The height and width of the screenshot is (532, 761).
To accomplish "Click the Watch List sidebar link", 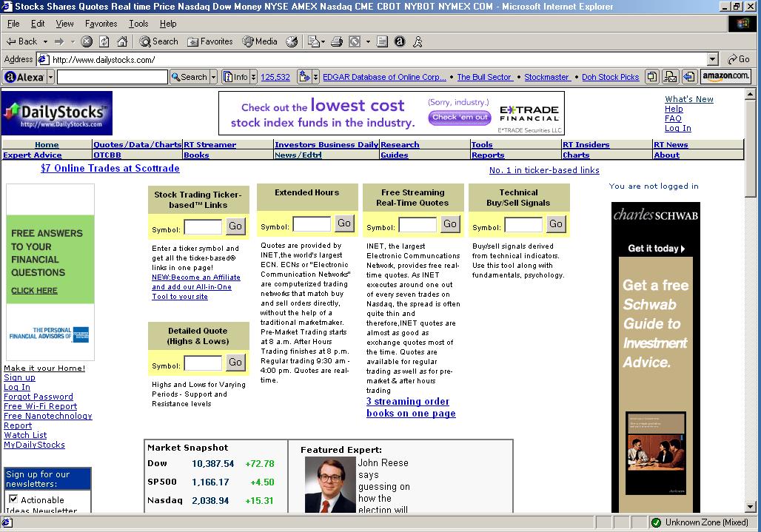I will (25, 435).
